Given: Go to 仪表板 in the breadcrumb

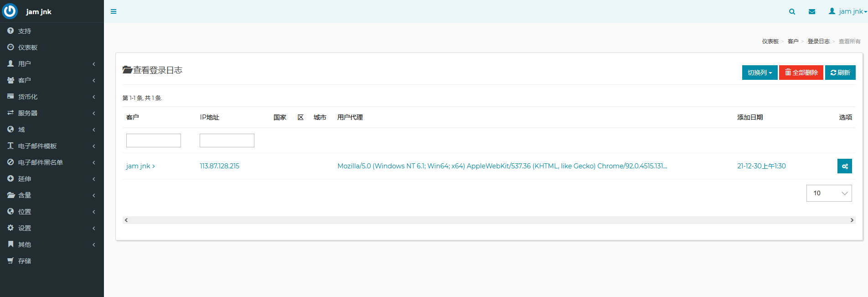Looking at the screenshot, I should [x=770, y=42].
